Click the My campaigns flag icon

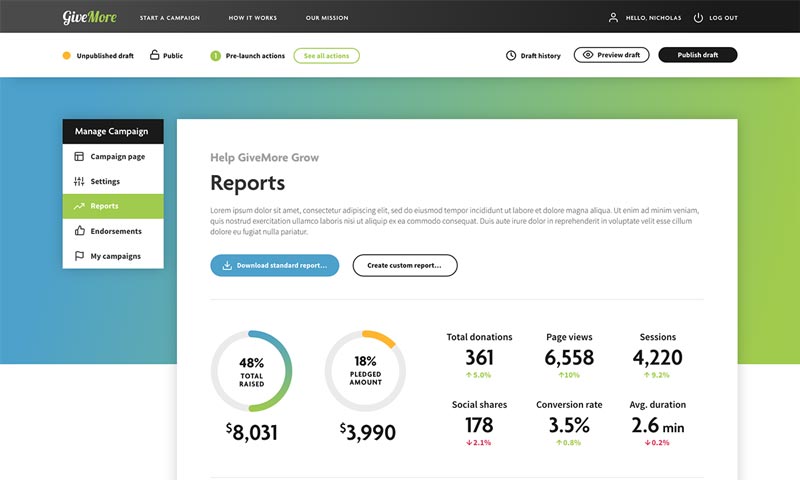pyautogui.click(x=79, y=256)
